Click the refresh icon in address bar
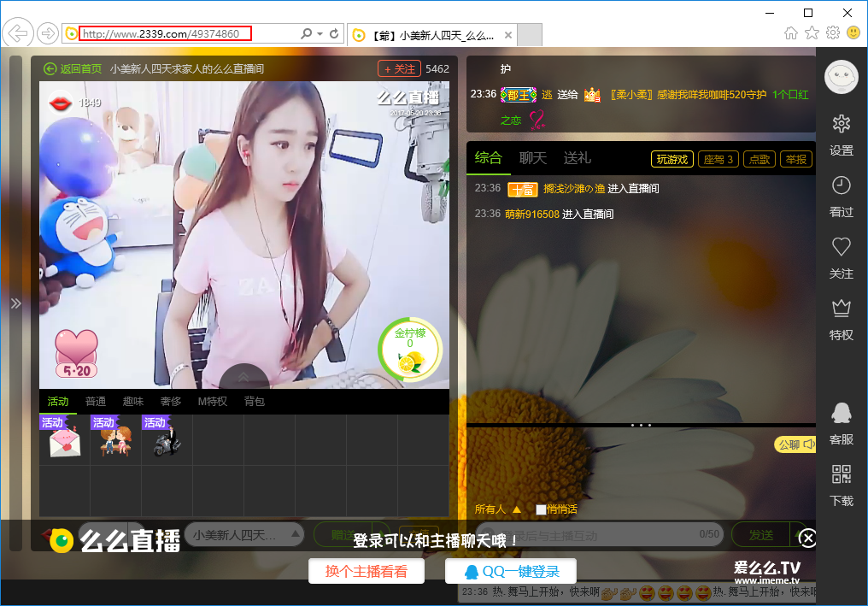Screen dimensions: 868x606 click(x=334, y=34)
